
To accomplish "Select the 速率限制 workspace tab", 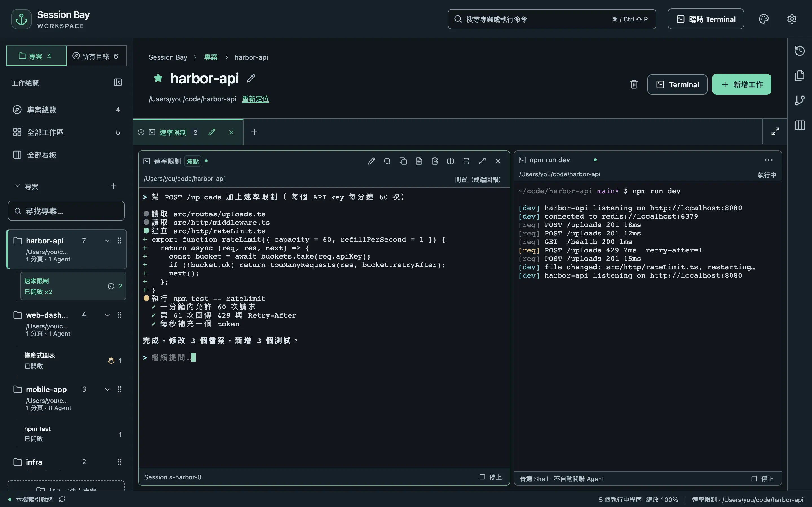I will point(173,132).
